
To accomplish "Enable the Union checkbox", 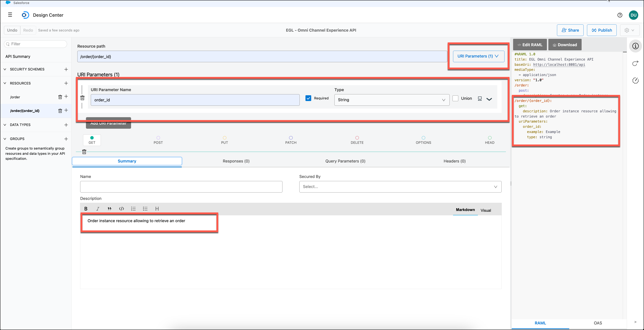I will pos(455,98).
